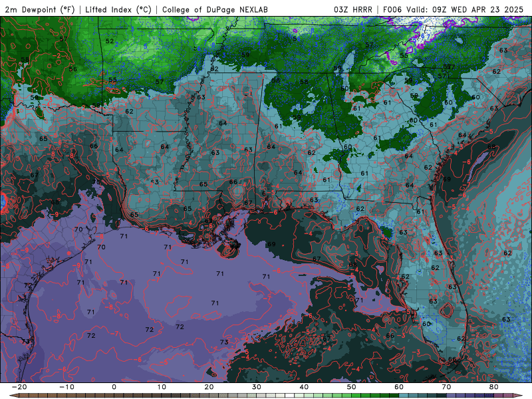Click the "Lifted Index (°C)" title text
Viewport: 532px width, 399px height.
tap(118, 9)
